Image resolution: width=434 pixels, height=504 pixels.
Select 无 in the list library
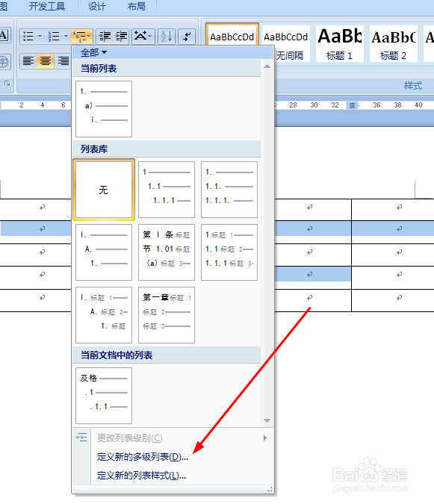coord(104,190)
